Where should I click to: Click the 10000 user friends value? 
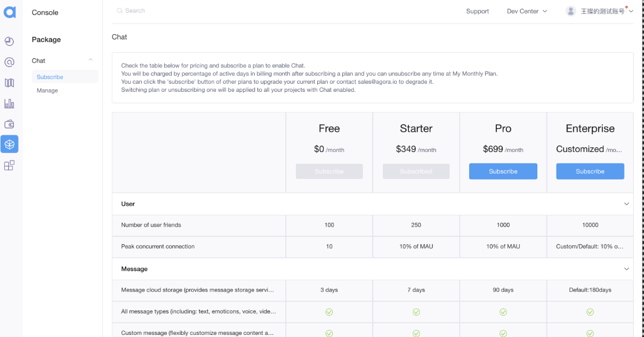[590, 225]
